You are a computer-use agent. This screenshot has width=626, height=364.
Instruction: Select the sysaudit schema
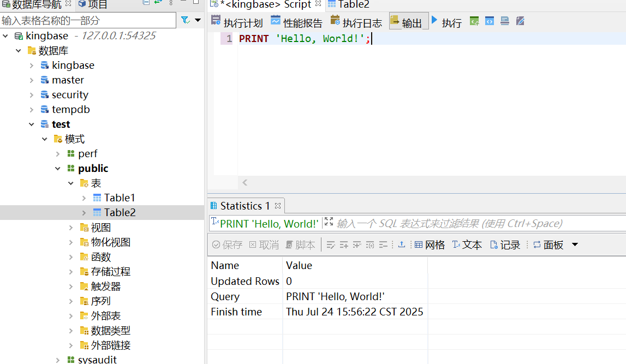point(97,360)
